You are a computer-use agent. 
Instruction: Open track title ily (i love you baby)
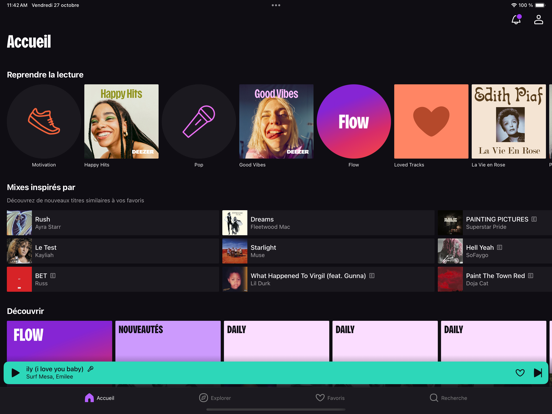pos(55,369)
